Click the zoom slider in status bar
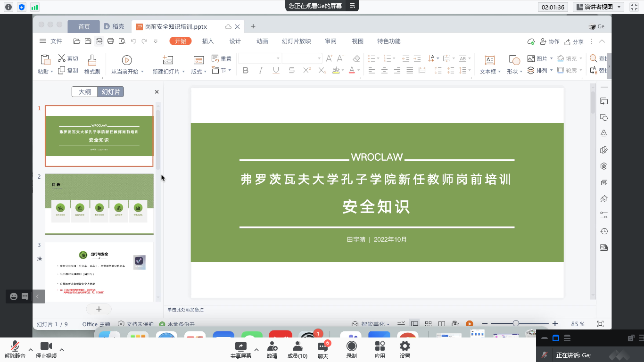 [x=516, y=323]
